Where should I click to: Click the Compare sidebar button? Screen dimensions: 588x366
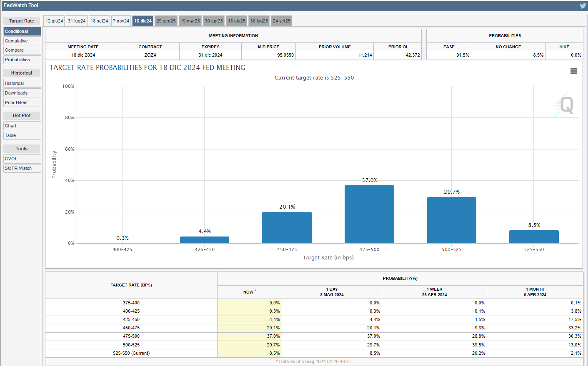coord(22,50)
